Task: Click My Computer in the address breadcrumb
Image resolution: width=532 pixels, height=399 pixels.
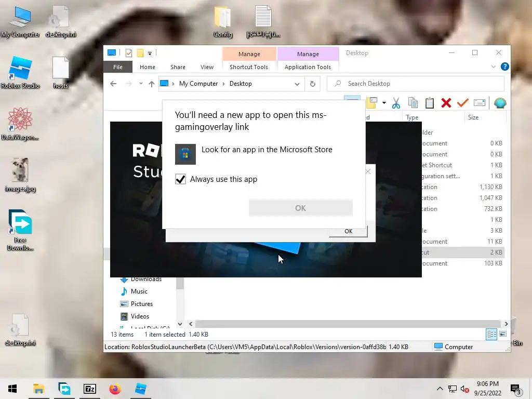Action: tap(198, 84)
